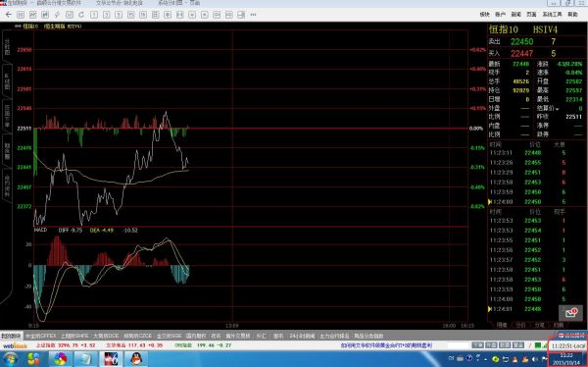Screen dimensions: 588x367
Task: Click the blue promotional link in the status bar
Action: pos(386,345)
